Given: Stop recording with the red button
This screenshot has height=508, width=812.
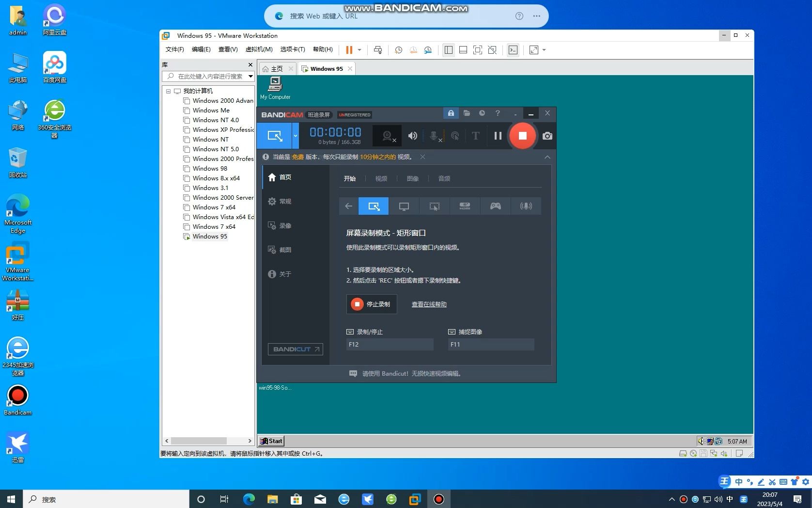Looking at the screenshot, I should click(x=522, y=136).
